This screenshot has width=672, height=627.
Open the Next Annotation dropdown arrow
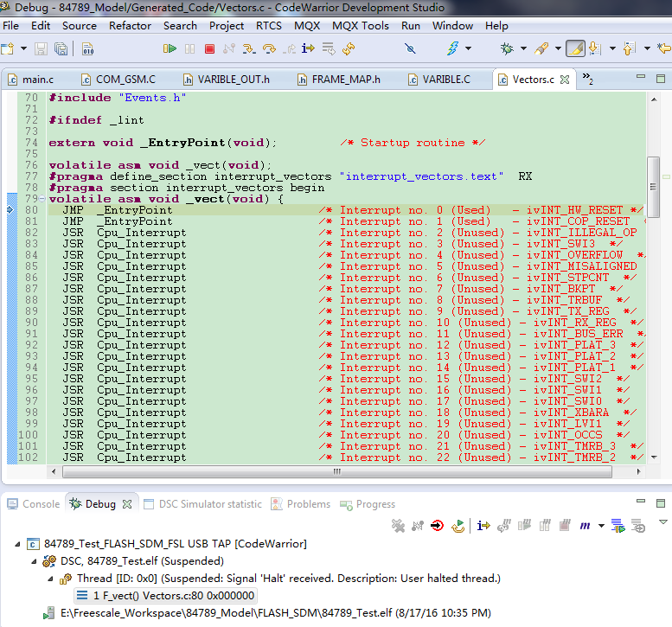click(612, 48)
